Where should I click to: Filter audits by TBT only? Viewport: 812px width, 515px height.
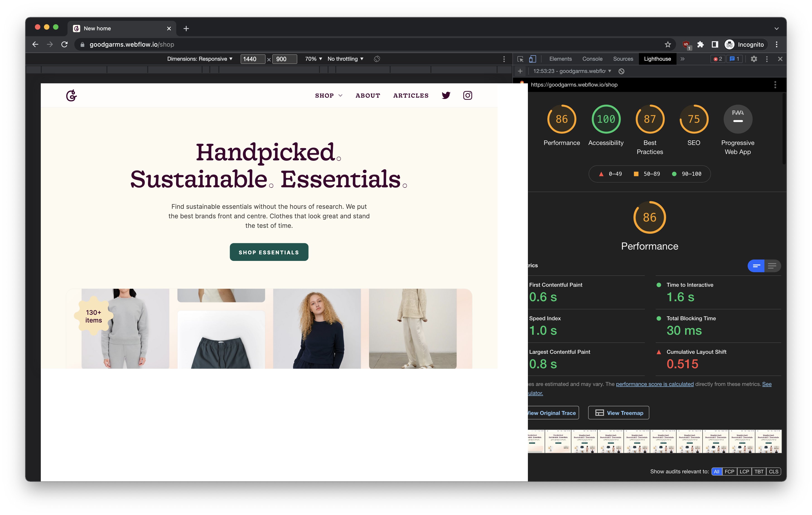[x=759, y=472]
